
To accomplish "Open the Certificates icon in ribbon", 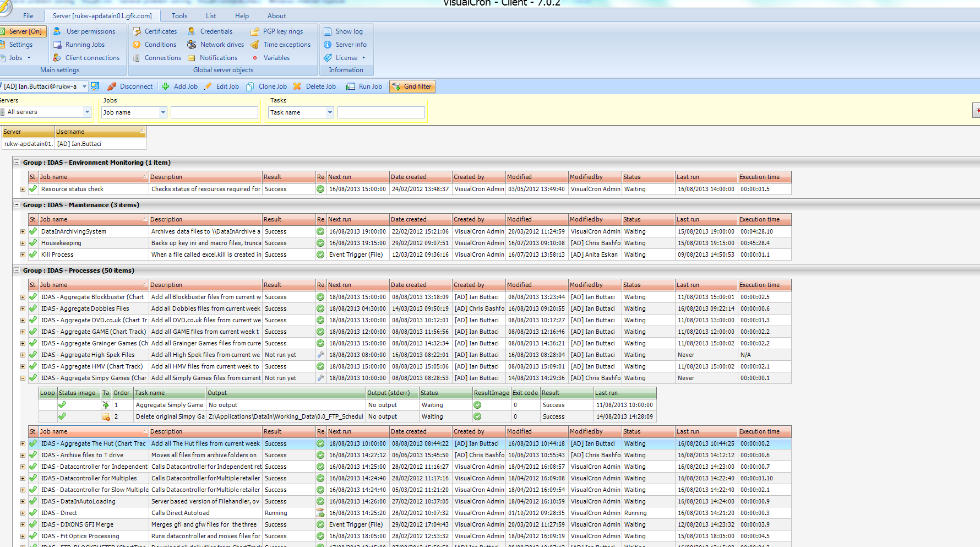I will point(137,31).
